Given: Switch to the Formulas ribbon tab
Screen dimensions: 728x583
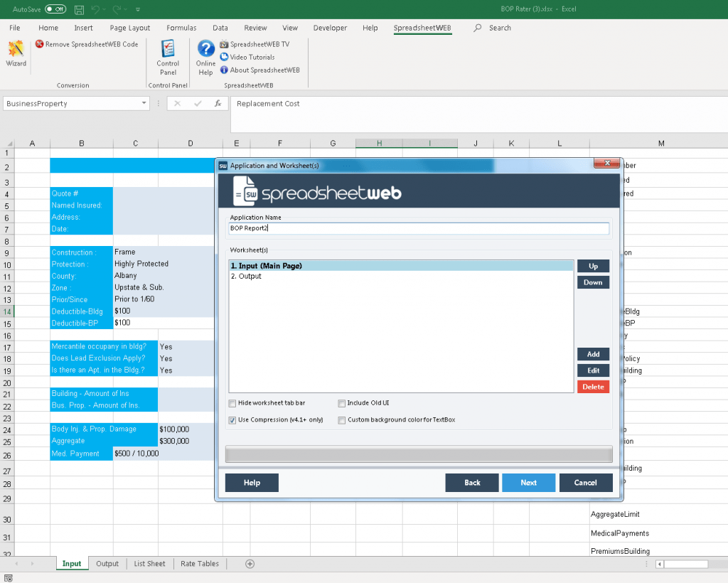Looking at the screenshot, I should [181, 28].
